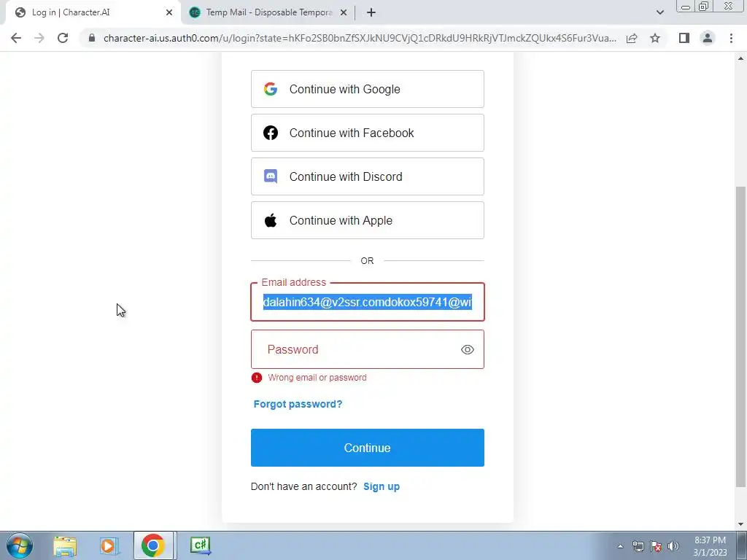The image size is (747, 560).
Task: Click the red error alert icon
Action: pos(257,378)
